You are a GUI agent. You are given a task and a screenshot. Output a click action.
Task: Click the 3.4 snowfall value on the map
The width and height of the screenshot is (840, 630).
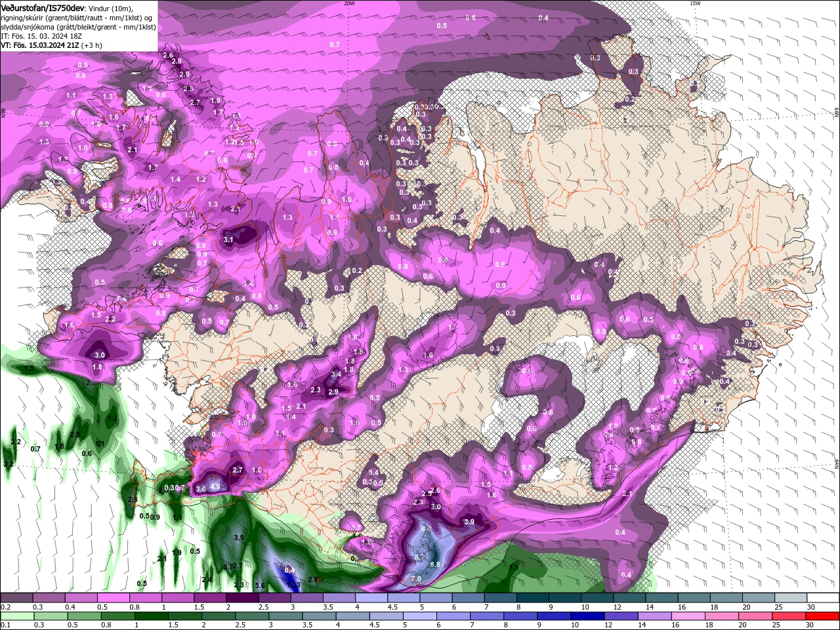[336, 374]
